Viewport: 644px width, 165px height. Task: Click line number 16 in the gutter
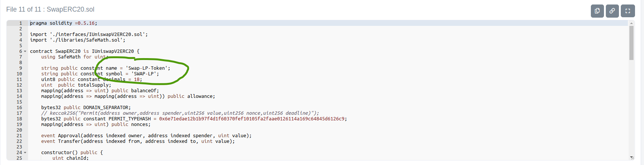tap(19, 108)
